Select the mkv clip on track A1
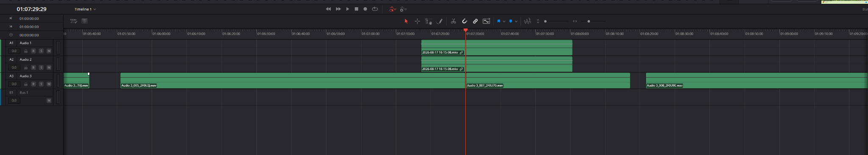Viewport: 868px width, 155px height. point(497,48)
